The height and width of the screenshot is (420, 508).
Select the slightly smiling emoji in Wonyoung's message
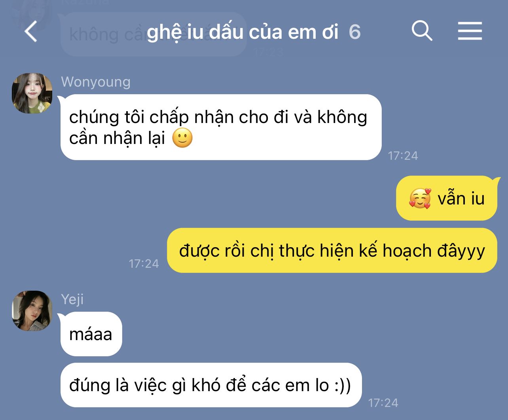pyautogui.click(x=182, y=138)
